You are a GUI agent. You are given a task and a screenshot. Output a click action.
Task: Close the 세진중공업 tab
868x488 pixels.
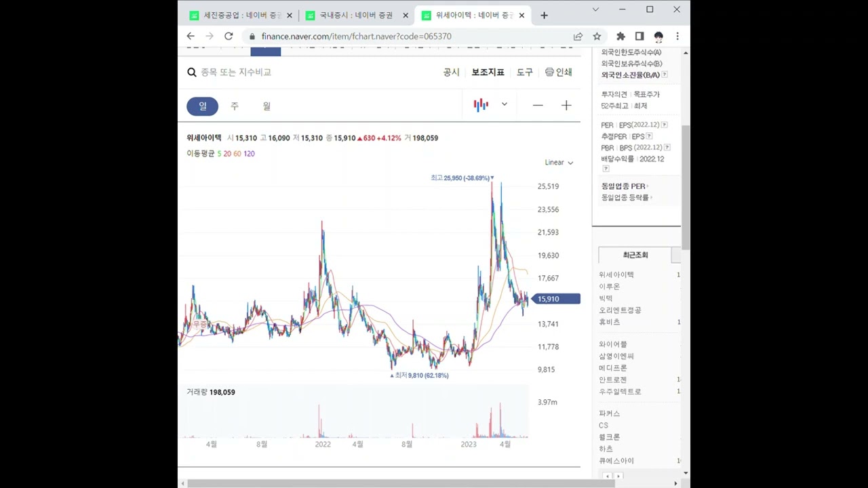coord(290,15)
